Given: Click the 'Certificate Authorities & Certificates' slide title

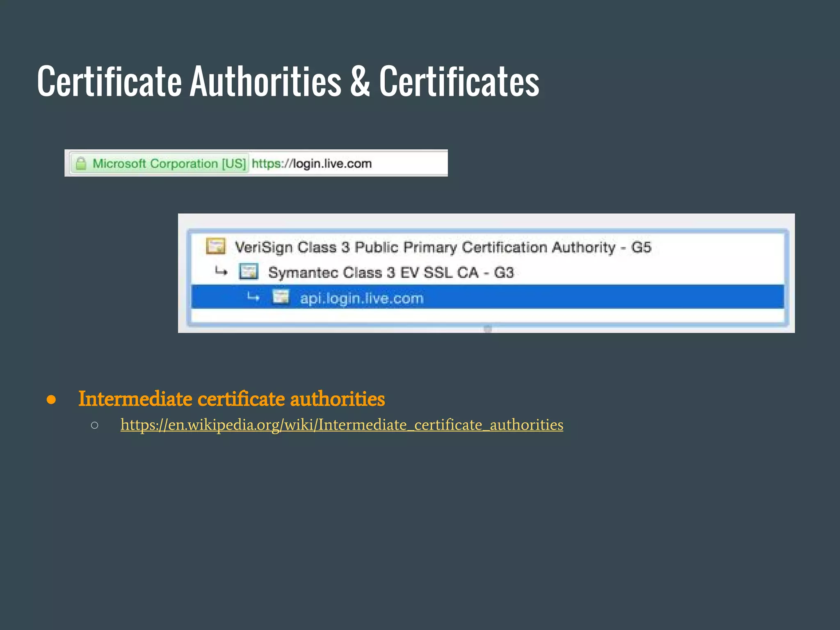Looking at the screenshot, I should coord(288,81).
